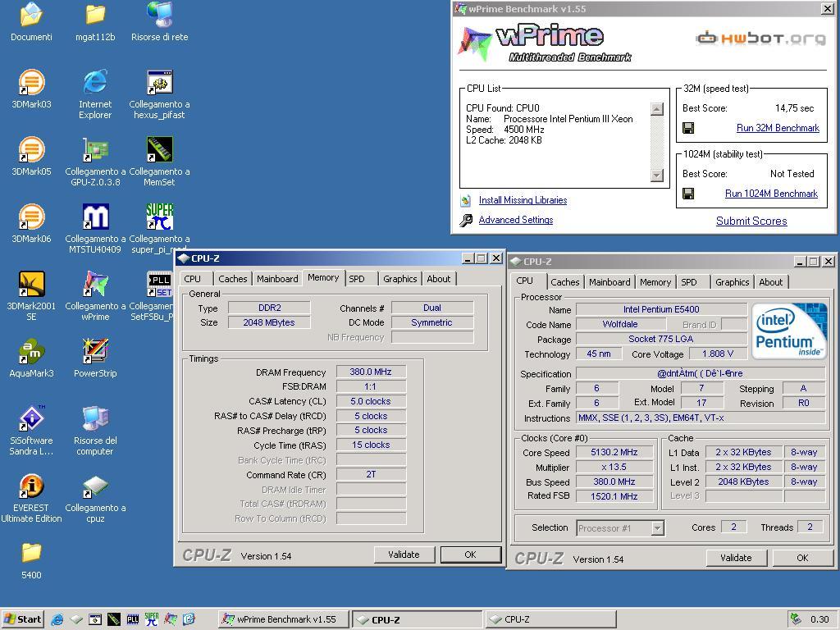Click Intel Pentium E5400 name field

click(661, 309)
